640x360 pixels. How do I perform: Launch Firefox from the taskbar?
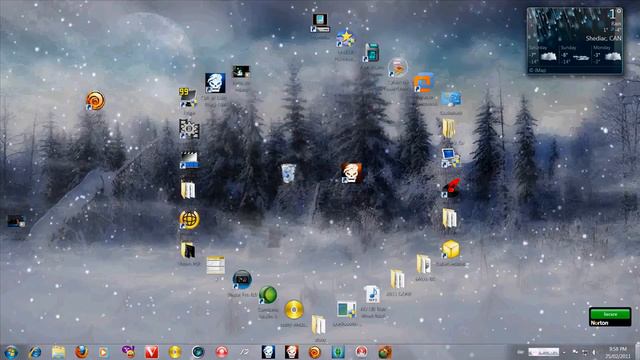click(82, 352)
